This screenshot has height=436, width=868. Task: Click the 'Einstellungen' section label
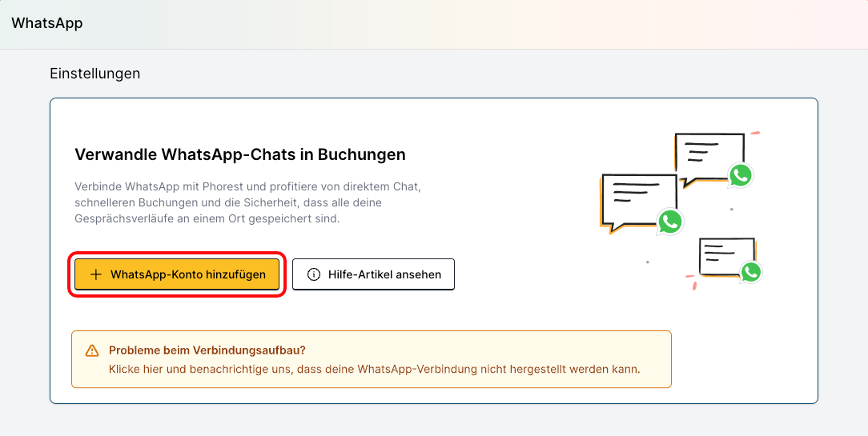coord(94,74)
